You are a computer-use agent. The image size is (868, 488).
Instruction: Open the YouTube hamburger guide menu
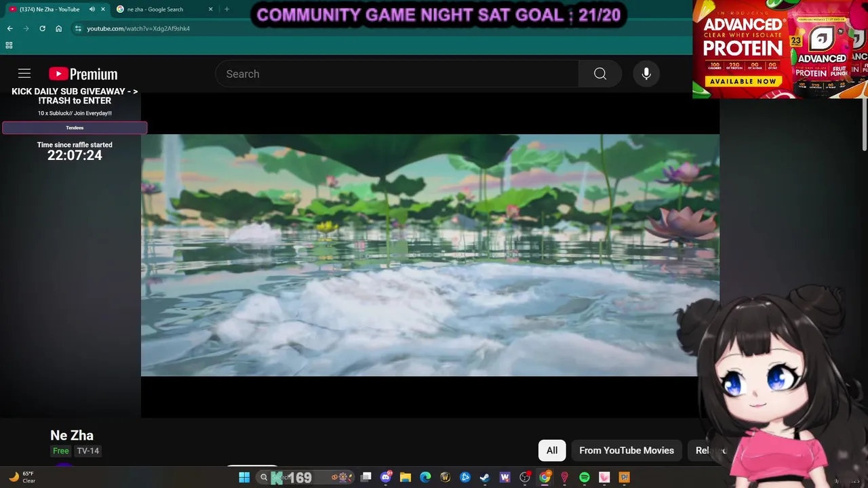tap(24, 74)
